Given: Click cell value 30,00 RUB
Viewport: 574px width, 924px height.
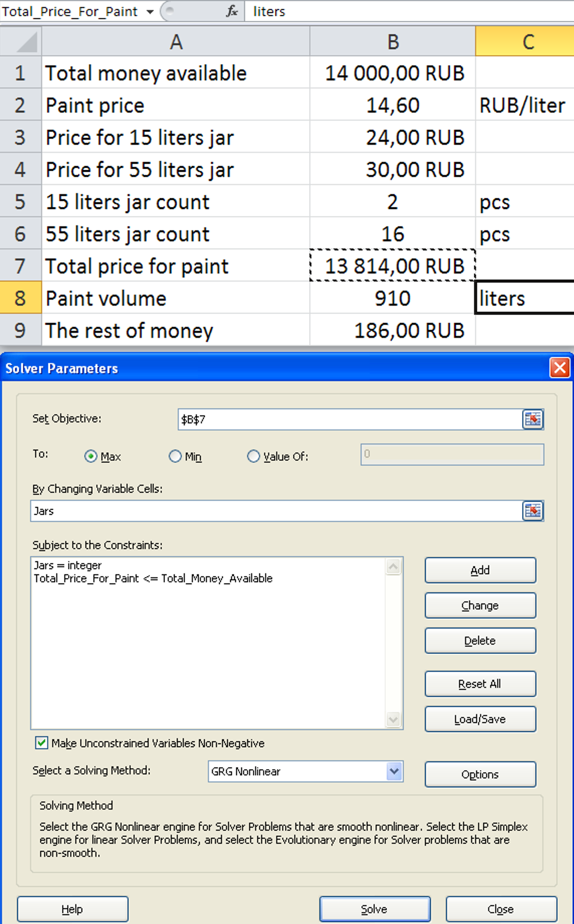Looking at the screenshot, I should [x=393, y=169].
